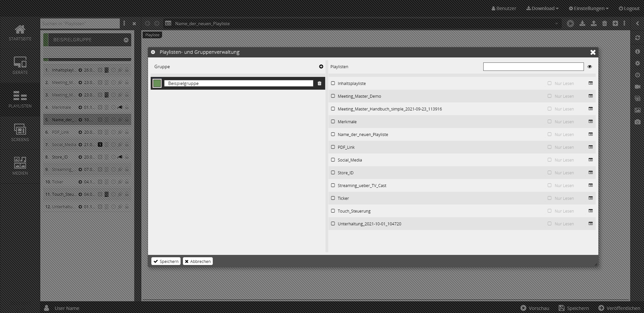Image resolution: width=644 pixels, height=313 pixels.
Task: Open the Benutzer menu item
Action: click(504, 8)
